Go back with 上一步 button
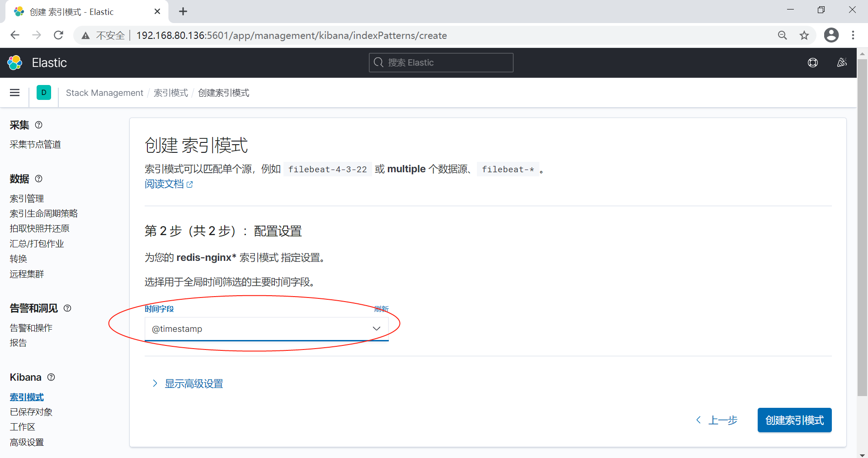 (717, 420)
